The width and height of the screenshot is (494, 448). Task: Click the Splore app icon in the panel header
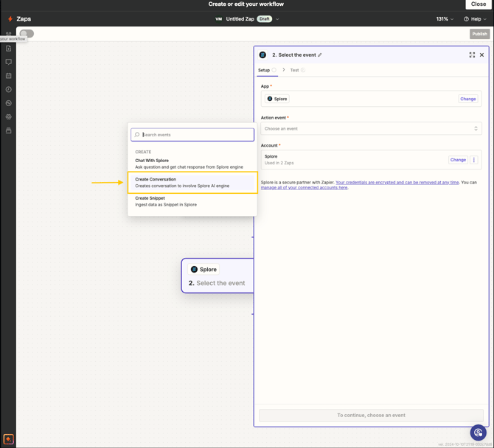coord(262,55)
